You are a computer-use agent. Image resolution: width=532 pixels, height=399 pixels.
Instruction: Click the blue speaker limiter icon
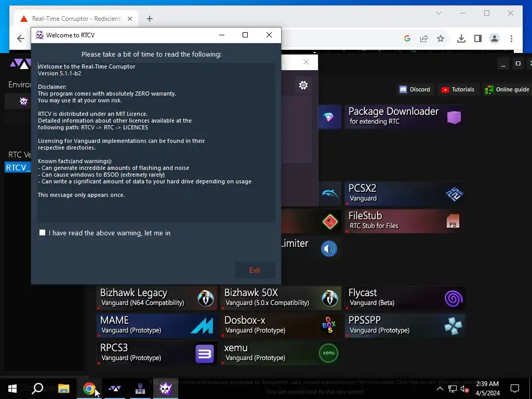coord(329,249)
